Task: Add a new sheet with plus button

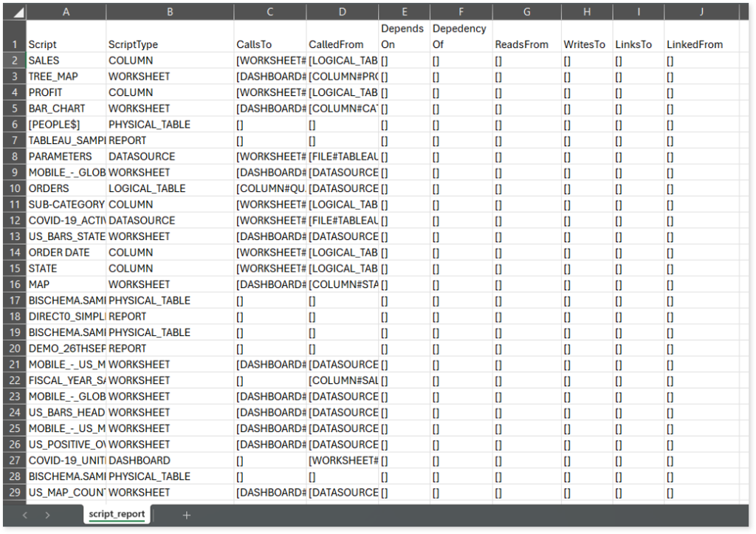Action: point(186,515)
